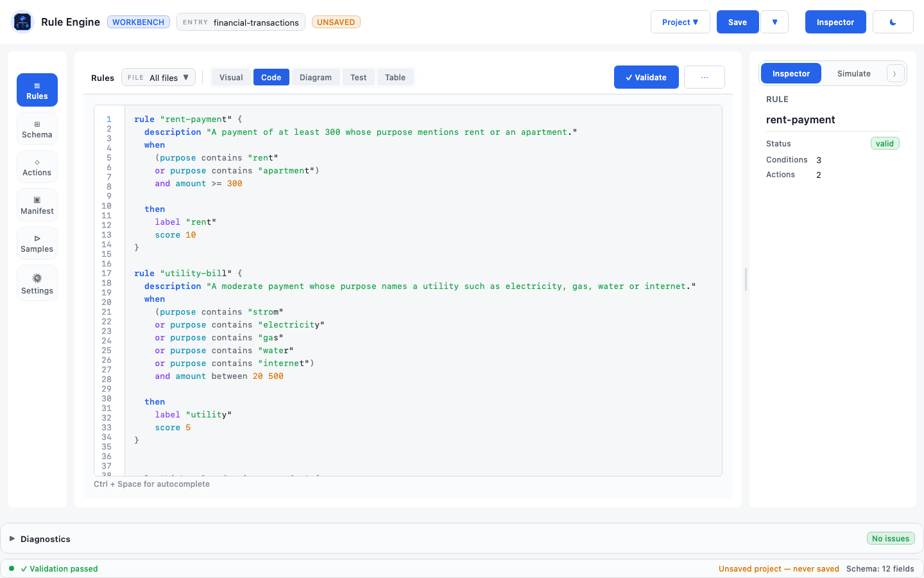Screen dimensions: 924x578
Task: Click the Actions count row in inspector
Action: pos(832,175)
